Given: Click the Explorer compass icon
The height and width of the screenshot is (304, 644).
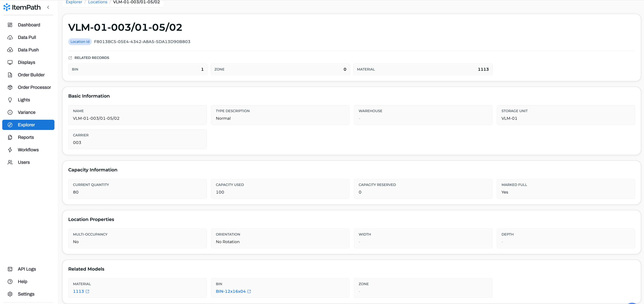Looking at the screenshot, I should 10,125.
